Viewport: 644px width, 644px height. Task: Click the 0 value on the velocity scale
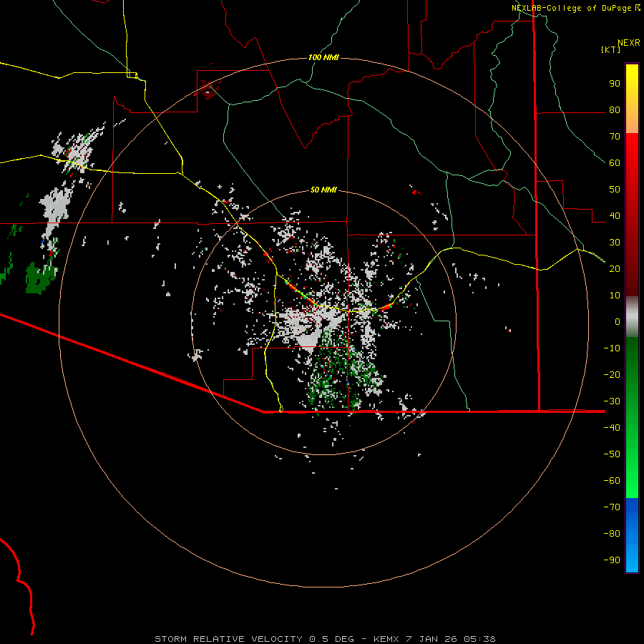618,322
